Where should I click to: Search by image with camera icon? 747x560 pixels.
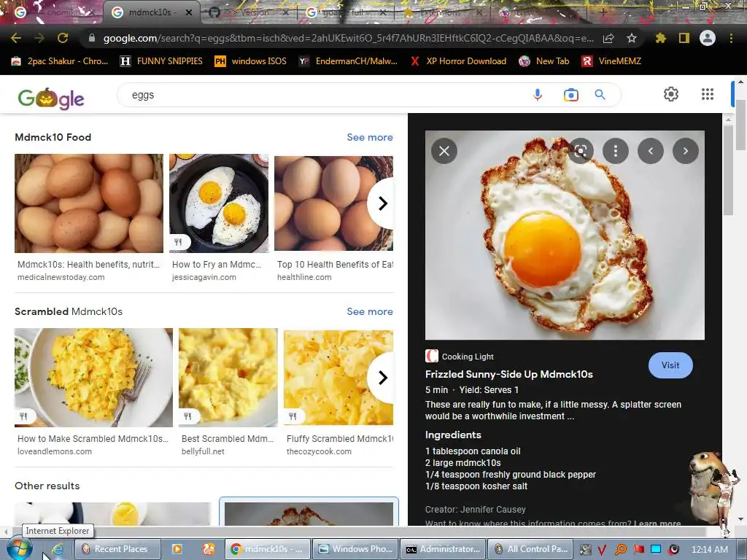pyautogui.click(x=570, y=95)
